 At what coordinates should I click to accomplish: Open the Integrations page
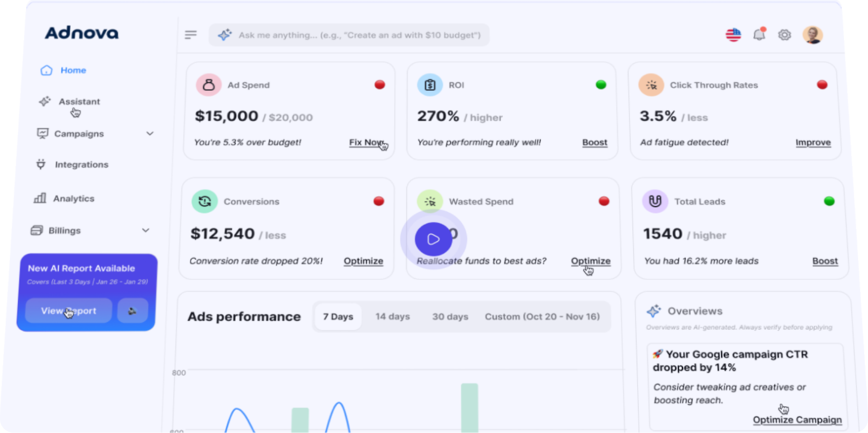72,164
